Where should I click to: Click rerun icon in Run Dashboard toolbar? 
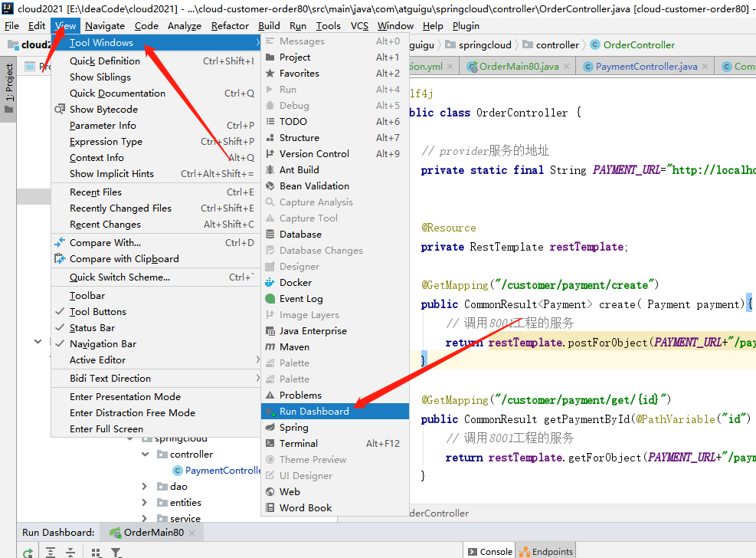click(28, 553)
